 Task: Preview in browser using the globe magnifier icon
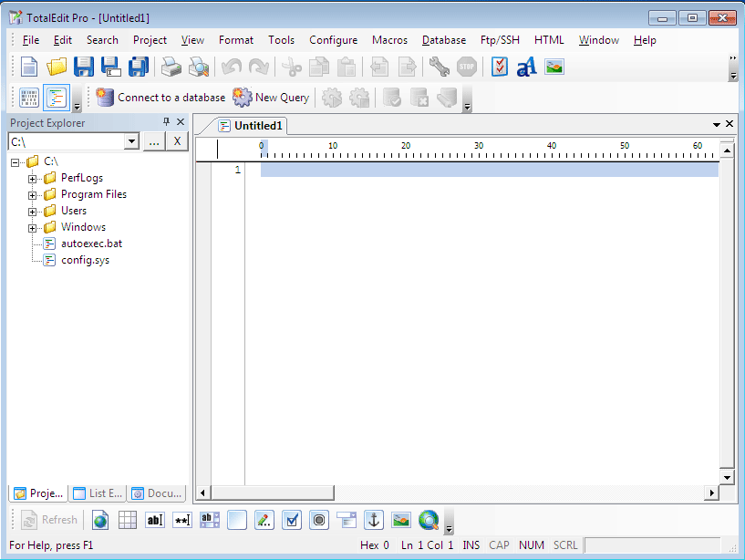[x=429, y=520]
